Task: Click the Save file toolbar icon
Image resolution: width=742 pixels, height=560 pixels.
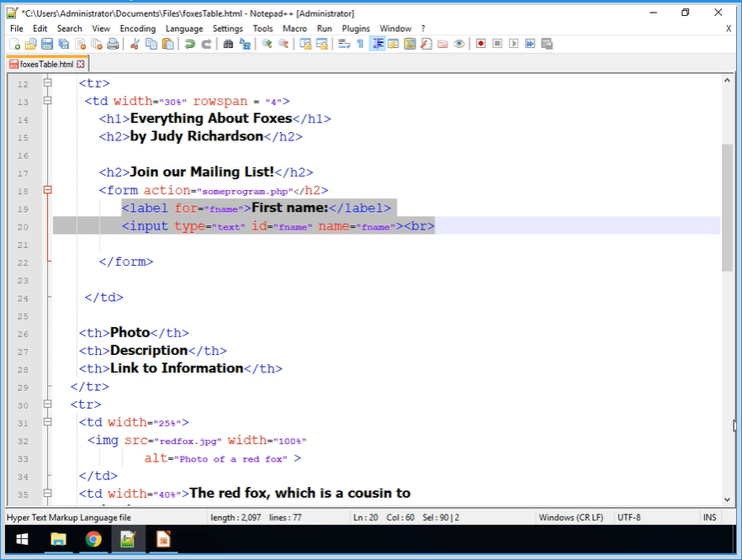Action: coord(47,44)
